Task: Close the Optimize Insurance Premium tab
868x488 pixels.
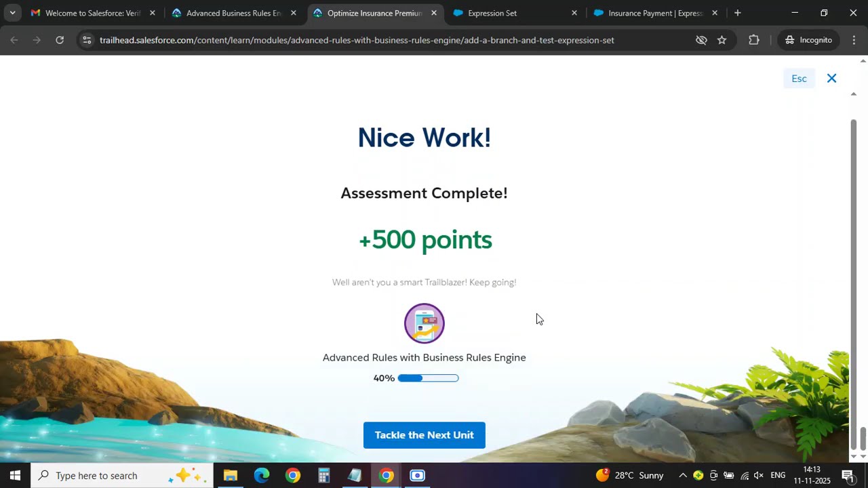Action: tap(434, 13)
